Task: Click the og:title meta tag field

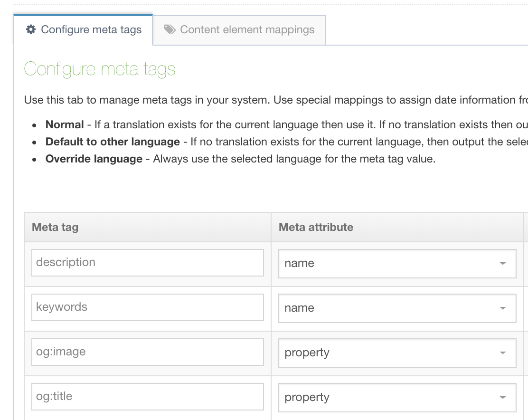Action: 147,397
